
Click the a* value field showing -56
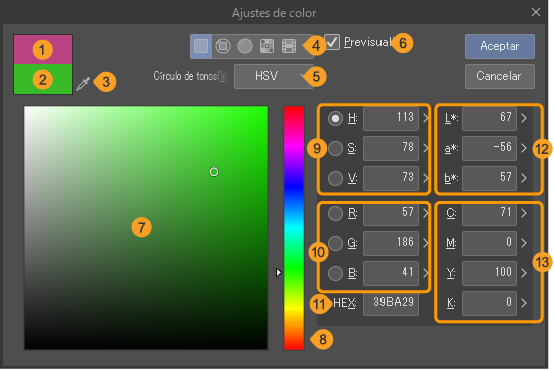(489, 148)
